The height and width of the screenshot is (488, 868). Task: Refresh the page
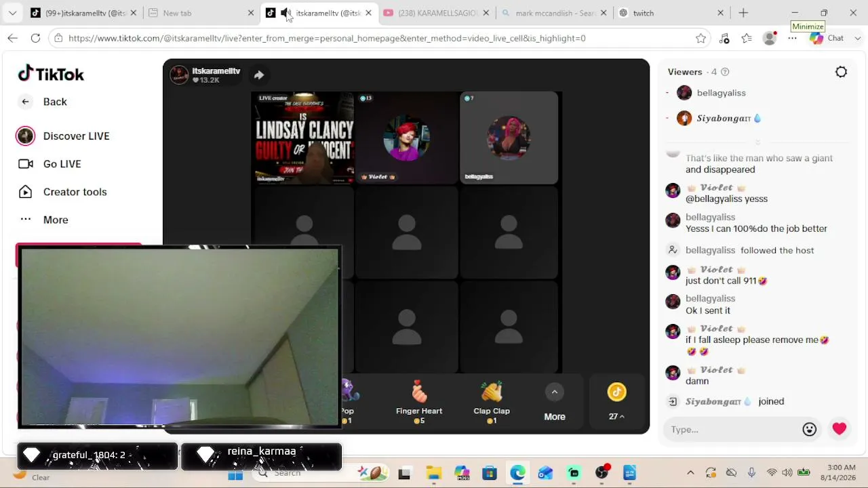(35, 39)
